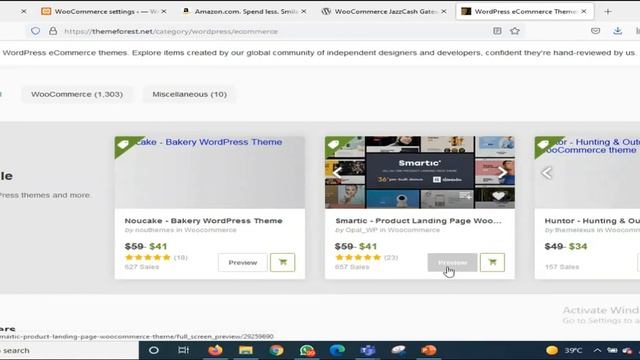Add Noucake theme to cart
This screenshot has width=640, height=360.
[x=282, y=262]
